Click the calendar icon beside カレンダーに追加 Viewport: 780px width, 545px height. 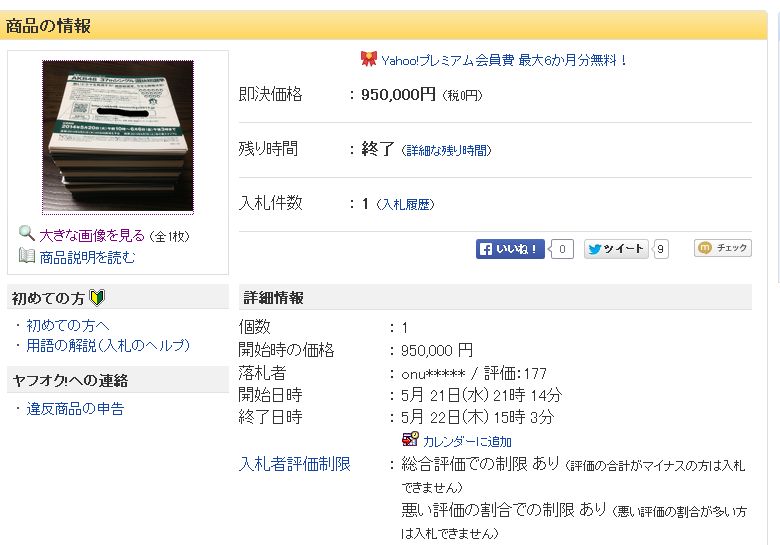coord(410,439)
